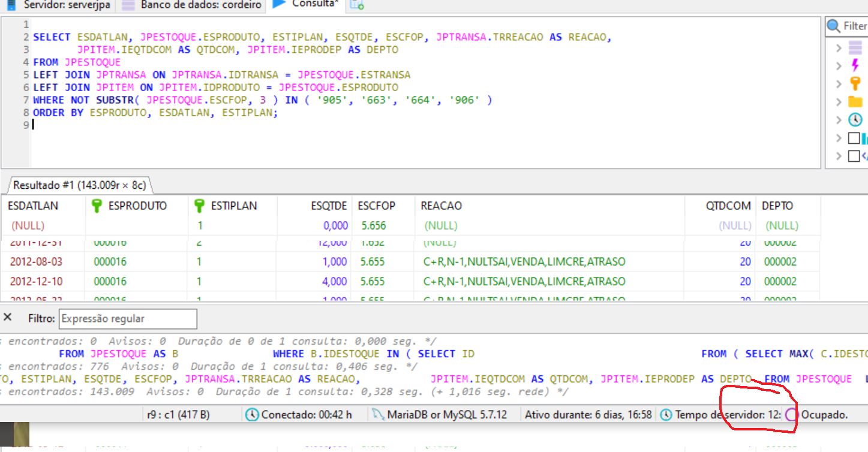Tick the first checkbox in helper tree
Screen dimensions: 868x452
click(x=854, y=138)
